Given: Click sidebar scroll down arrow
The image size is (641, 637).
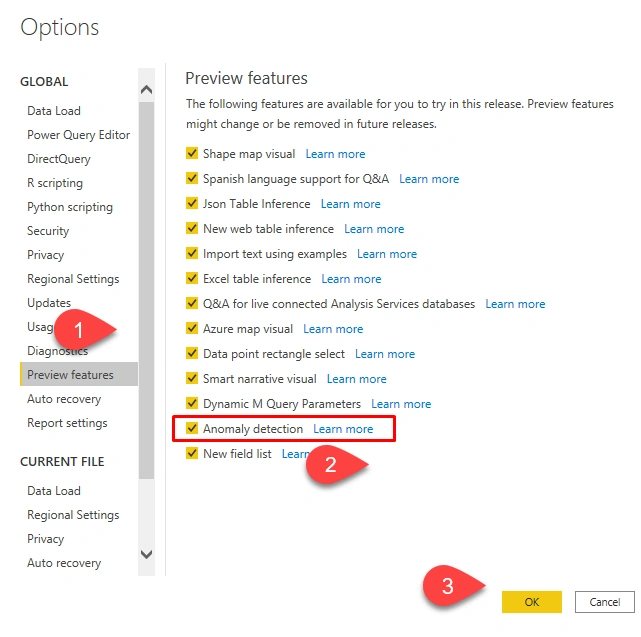Looking at the screenshot, I should tap(146, 554).
